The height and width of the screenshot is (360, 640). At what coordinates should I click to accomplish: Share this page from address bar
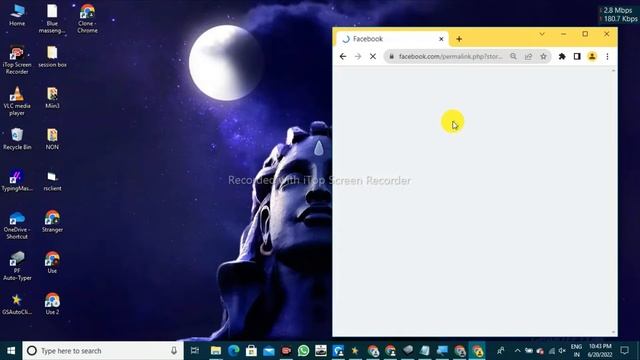tap(528, 56)
